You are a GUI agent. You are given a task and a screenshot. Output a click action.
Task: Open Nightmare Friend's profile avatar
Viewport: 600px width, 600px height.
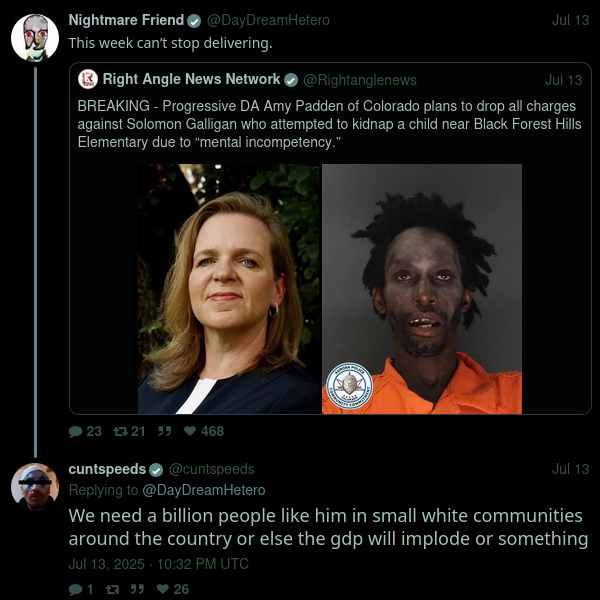[35, 38]
